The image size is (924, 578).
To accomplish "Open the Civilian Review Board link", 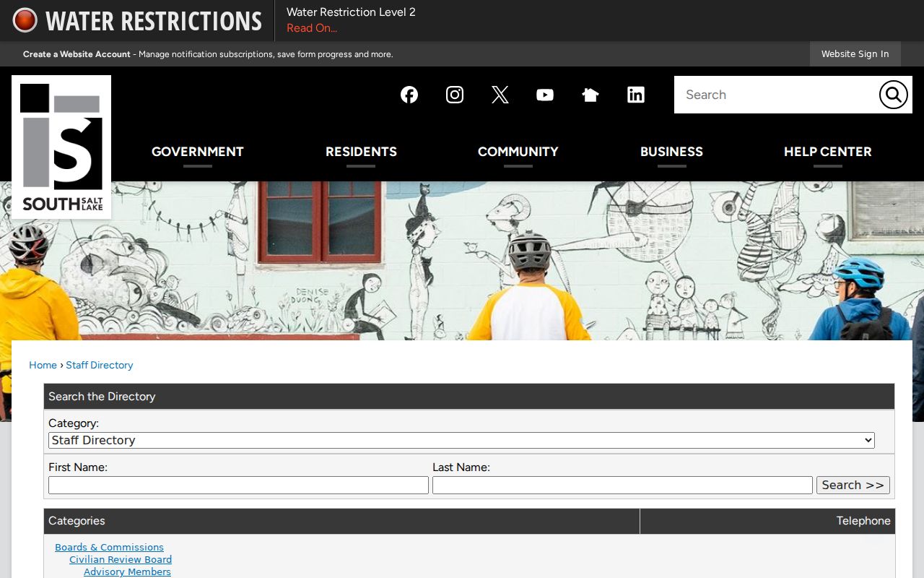I will click(121, 560).
